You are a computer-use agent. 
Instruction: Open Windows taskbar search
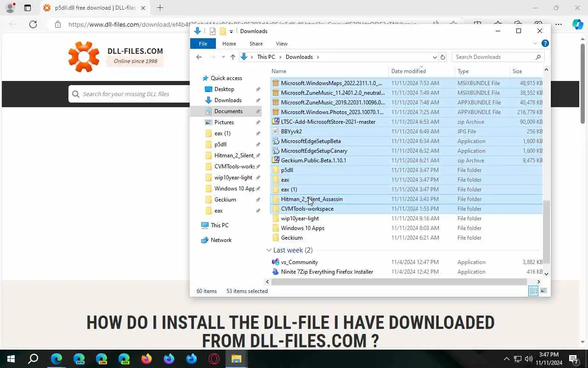tap(34, 359)
